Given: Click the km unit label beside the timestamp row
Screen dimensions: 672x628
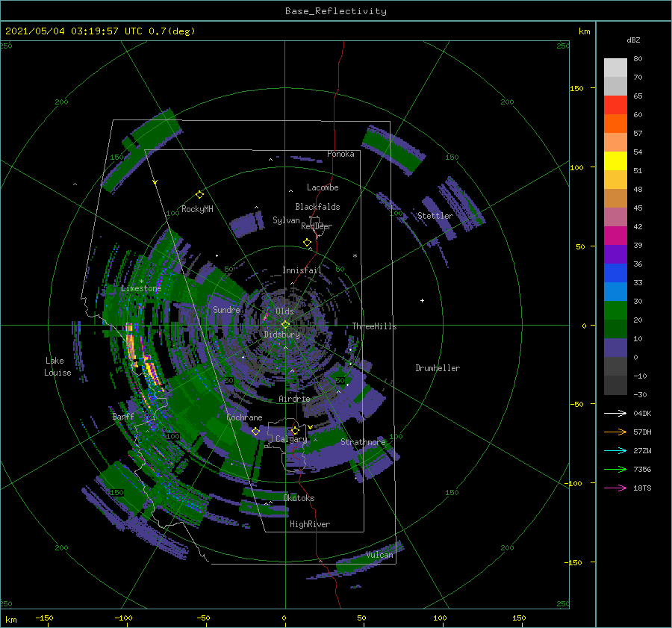Looking at the screenshot, I should click(584, 31).
